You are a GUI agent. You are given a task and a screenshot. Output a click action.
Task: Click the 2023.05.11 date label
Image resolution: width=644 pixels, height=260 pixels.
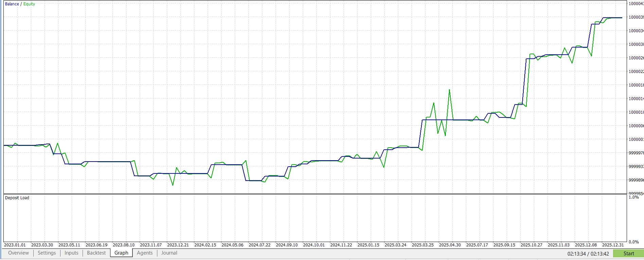(69, 245)
